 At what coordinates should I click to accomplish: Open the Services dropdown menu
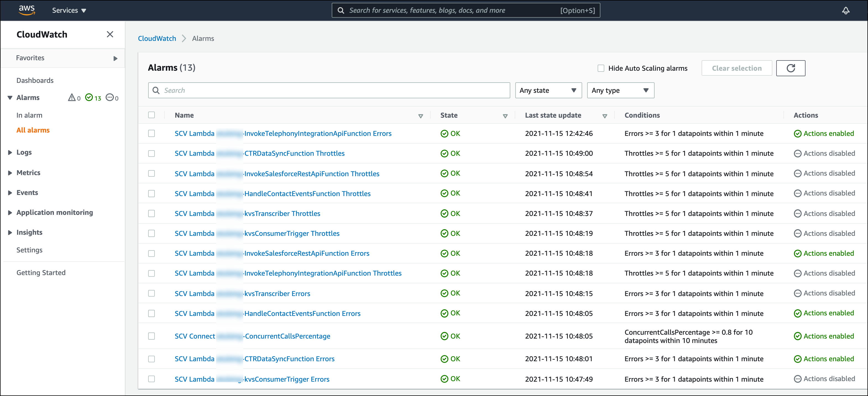69,10
